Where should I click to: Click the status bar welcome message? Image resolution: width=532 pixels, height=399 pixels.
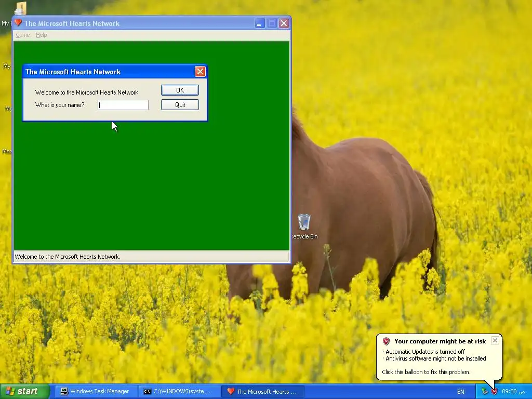[68, 257]
